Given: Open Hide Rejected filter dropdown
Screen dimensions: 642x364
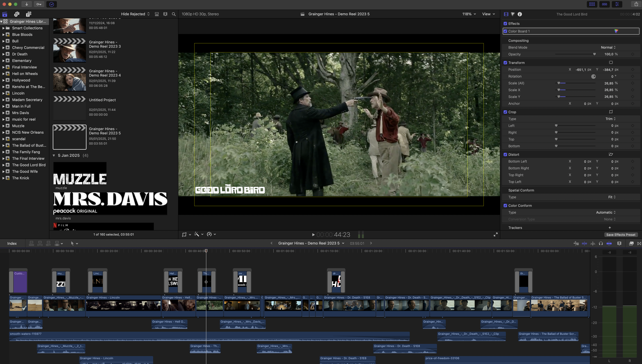Looking at the screenshot, I should coord(135,14).
